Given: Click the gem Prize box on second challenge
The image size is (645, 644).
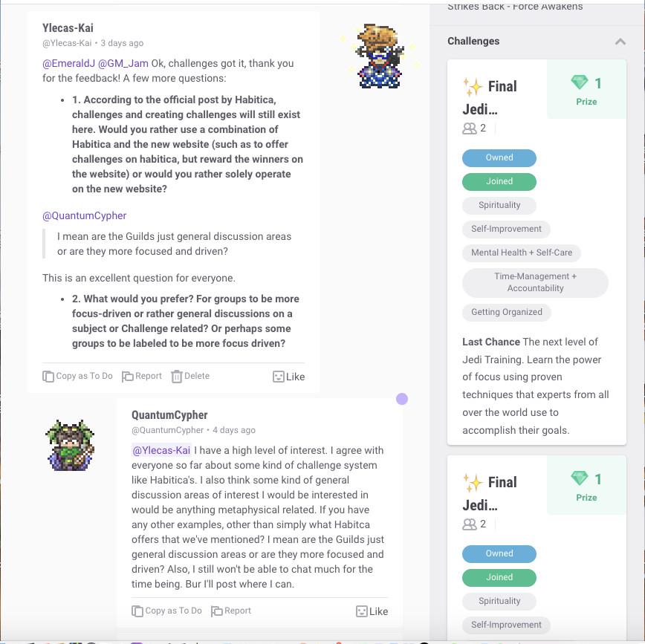Looking at the screenshot, I should click(x=586, y=485).
